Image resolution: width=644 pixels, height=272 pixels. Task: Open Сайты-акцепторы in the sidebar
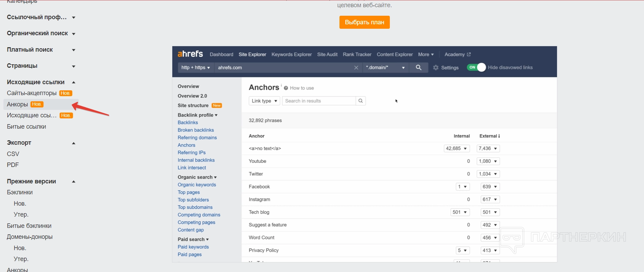click(32, 93)
